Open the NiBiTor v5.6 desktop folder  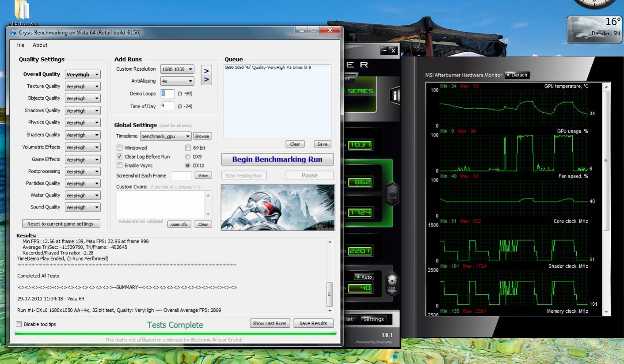point(23,12)
